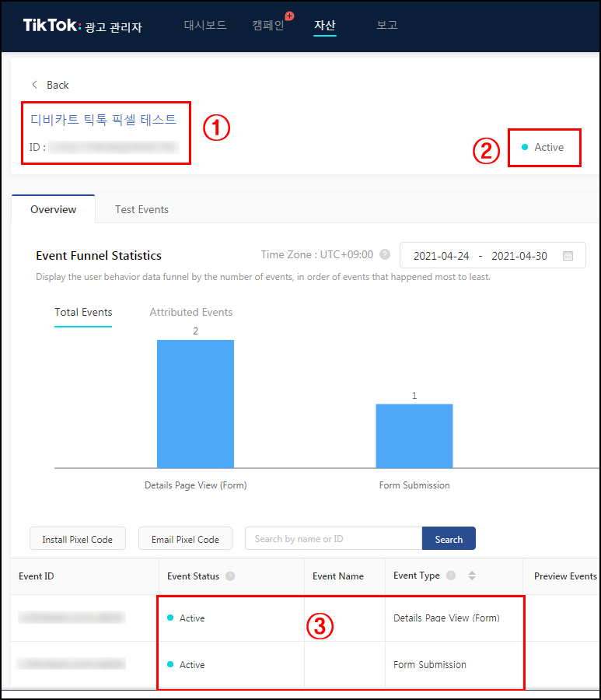Click the Time Zone help question icon
This screenshot has height=700, width=601.
click(x=385, y=255)
